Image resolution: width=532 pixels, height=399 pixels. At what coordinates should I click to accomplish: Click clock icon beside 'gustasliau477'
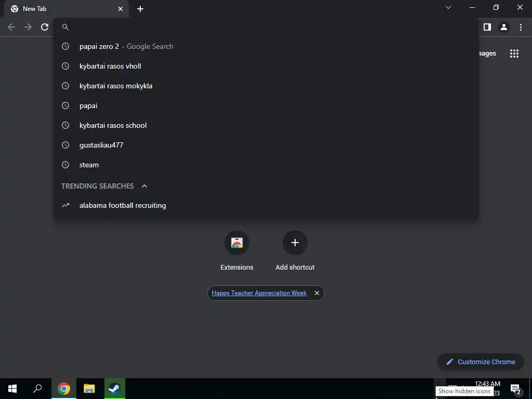pos(65,145)
